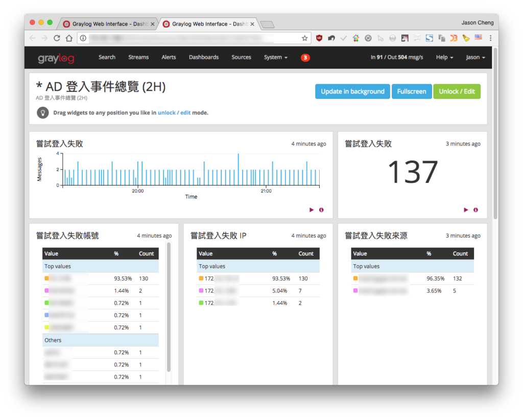Click the Count header in the sources table
Viewport: 523px width, 420px height.
(x=460, y=253)
